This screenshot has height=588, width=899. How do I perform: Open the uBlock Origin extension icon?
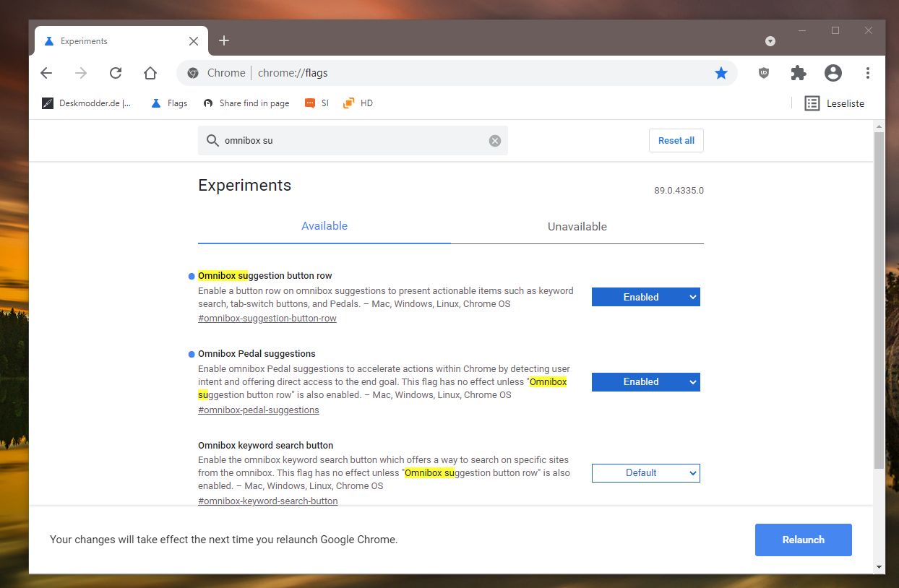(764, 73)
